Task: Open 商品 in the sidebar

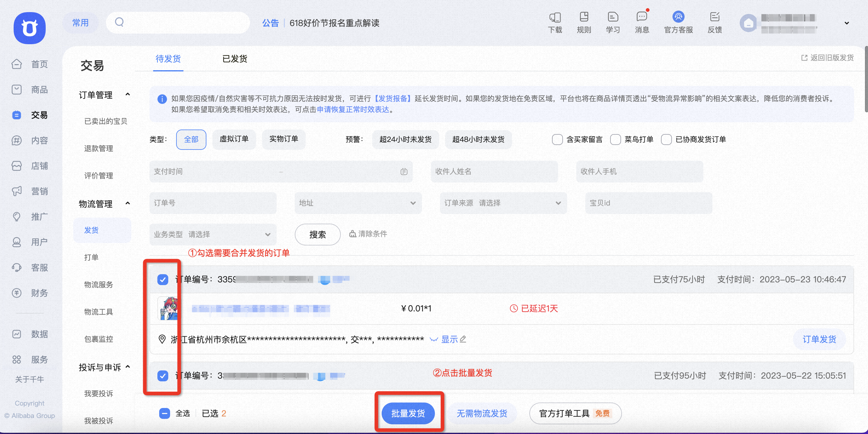Action: [30, 89]
